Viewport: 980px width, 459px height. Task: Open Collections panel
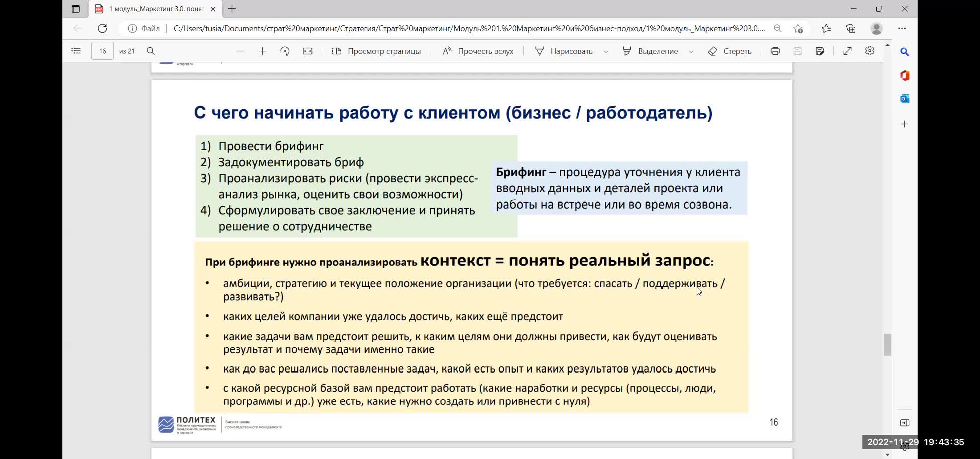pos(851,29)
